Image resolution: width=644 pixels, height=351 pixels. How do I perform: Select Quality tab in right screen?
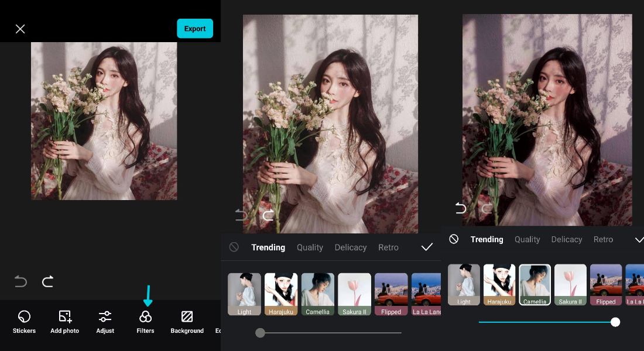527,239
